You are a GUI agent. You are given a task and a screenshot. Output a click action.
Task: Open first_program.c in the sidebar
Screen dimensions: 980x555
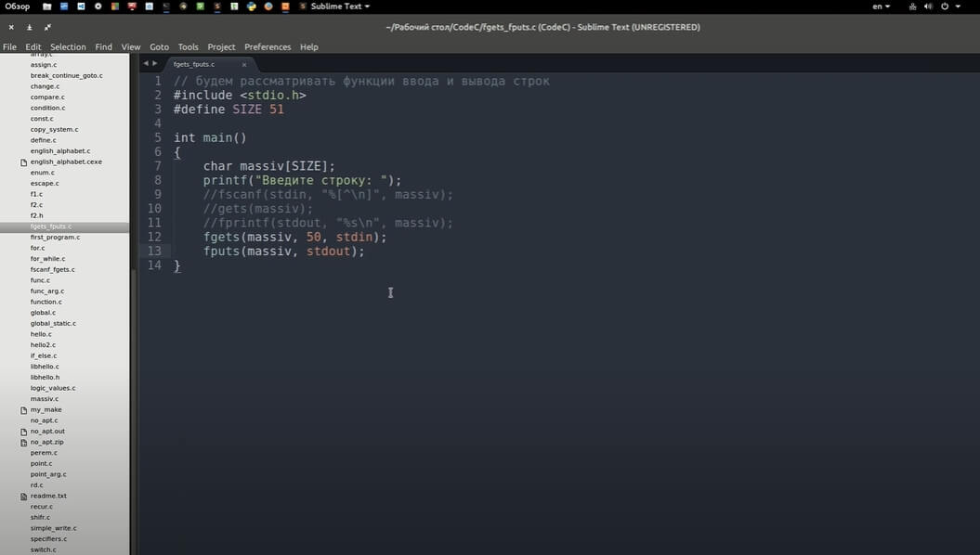(x=55, y=238)
